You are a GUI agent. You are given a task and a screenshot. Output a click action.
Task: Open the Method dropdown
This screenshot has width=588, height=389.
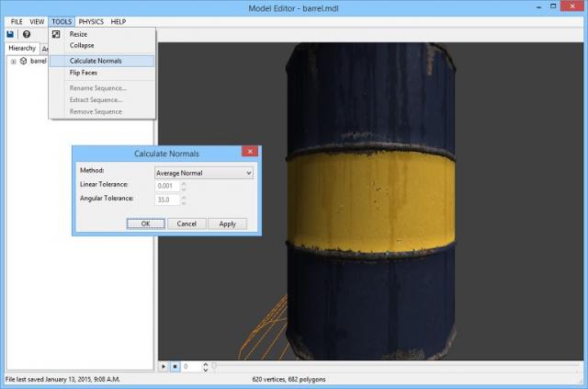pyautogui.click(x=203, y=172)
